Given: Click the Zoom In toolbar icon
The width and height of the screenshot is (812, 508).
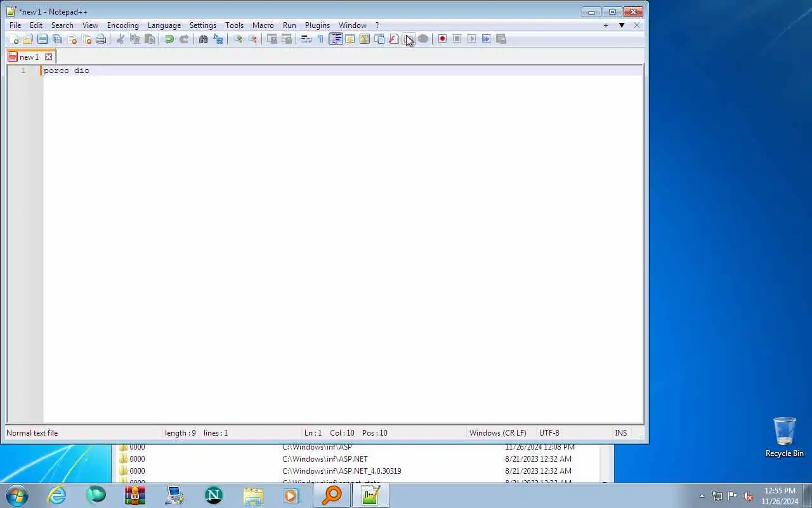Looking at the screenshot, I should 238,39.
